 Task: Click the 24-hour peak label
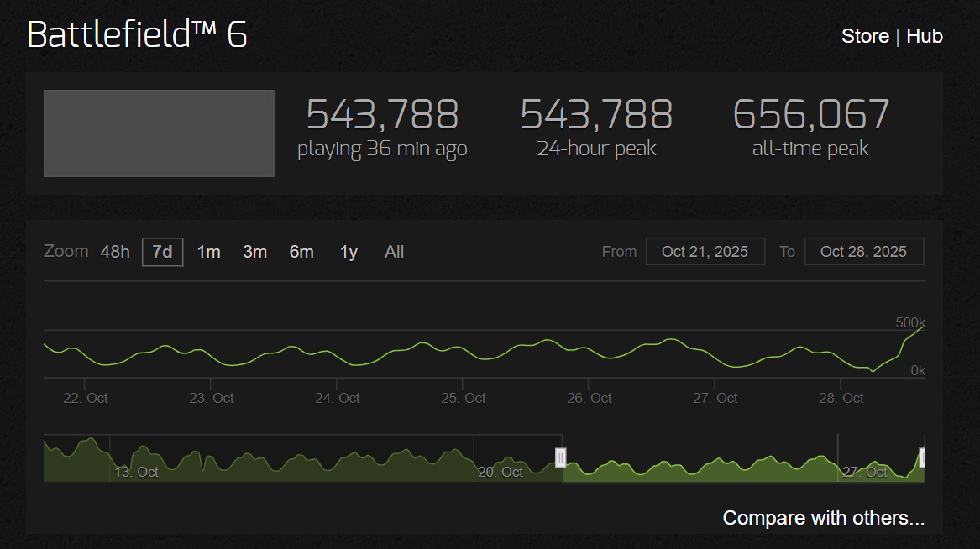(x=596, y=149)
